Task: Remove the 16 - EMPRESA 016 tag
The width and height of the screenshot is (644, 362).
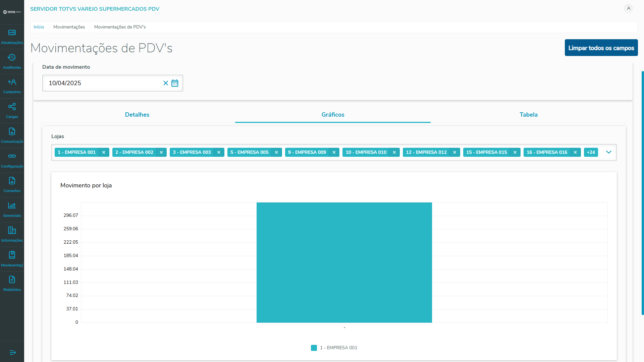Action: (x=575, y=153)
